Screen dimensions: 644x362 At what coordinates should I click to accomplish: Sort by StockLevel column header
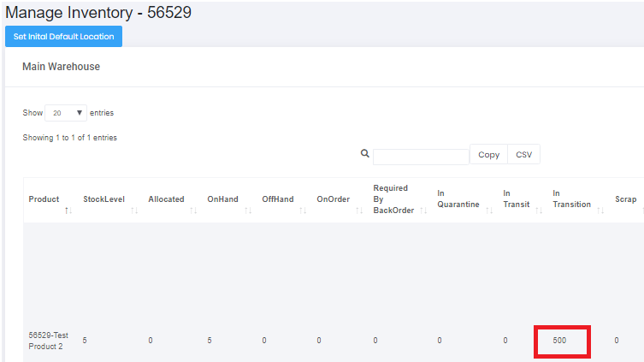[103, 199]
